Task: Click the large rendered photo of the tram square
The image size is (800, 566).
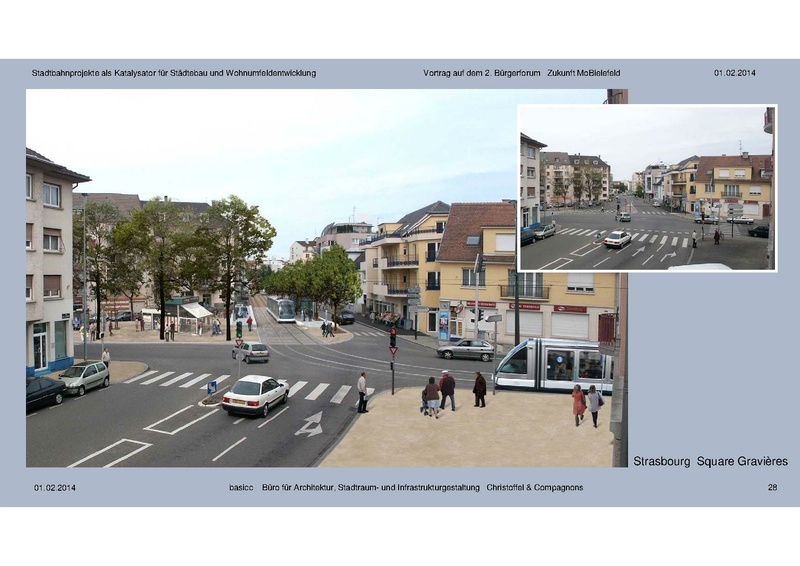Action: 327,278
